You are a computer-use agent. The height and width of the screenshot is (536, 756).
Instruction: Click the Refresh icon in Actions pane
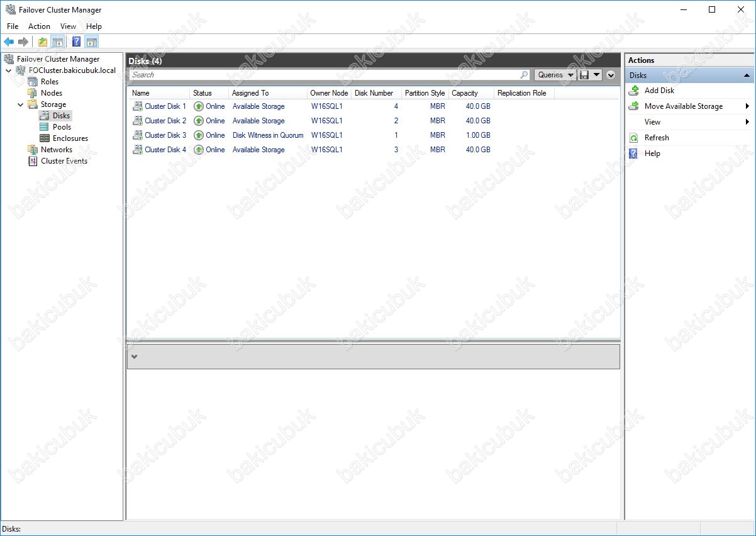634,138
